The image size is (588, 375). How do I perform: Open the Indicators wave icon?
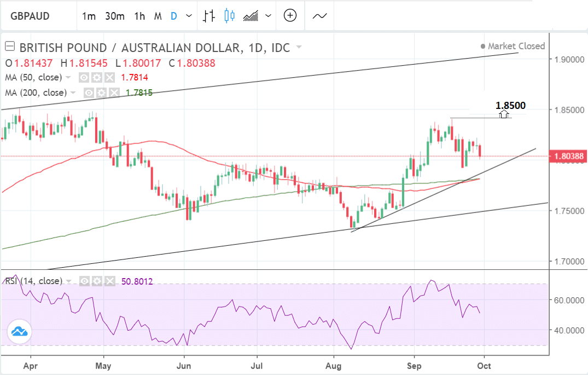(319, 16)
